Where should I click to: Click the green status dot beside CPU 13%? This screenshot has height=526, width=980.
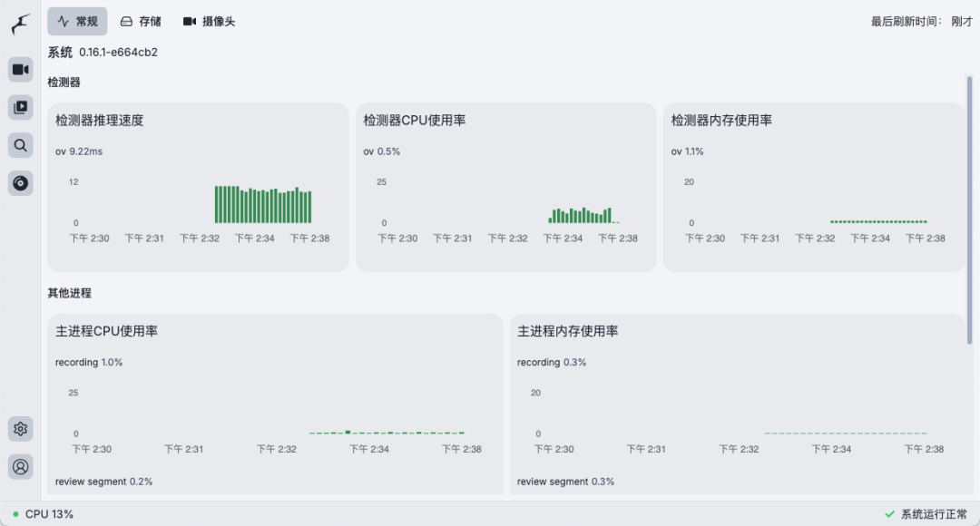coord(15,514)
